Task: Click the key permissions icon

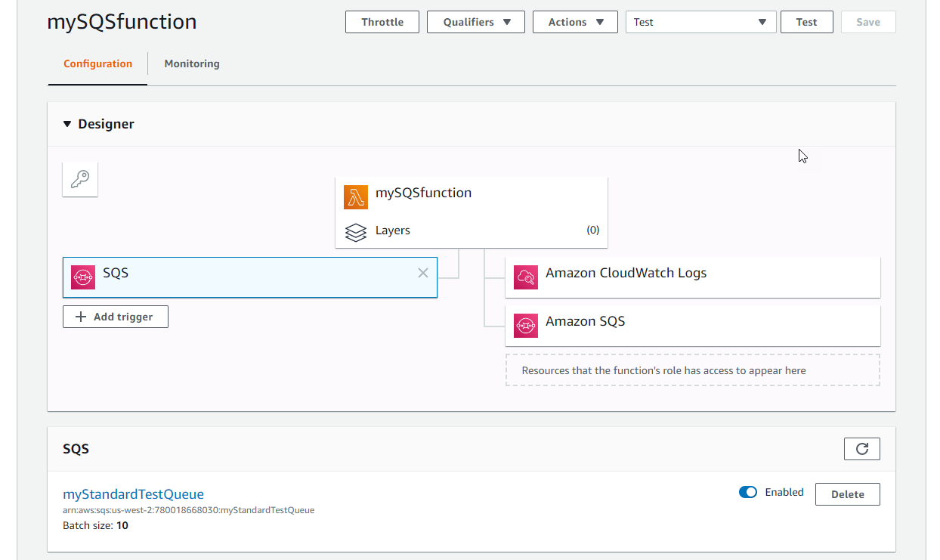Action: (x=80, y=179)
